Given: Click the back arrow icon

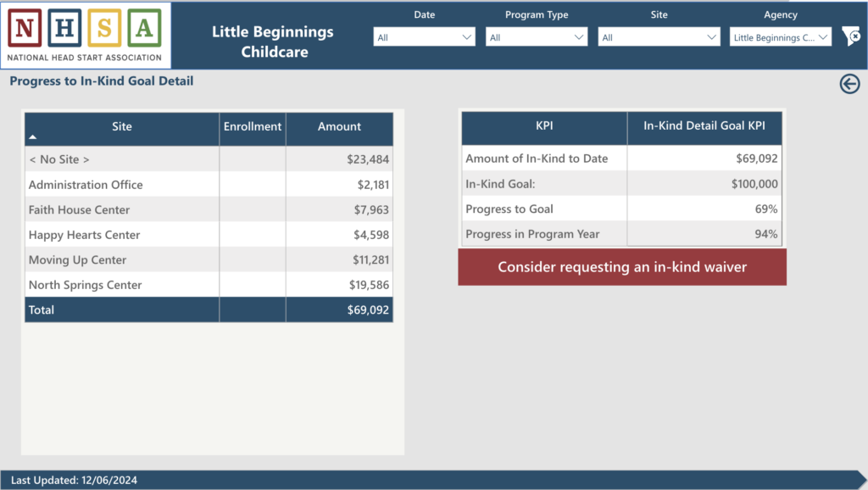Looking at the screenshot, I should point(849,83).
